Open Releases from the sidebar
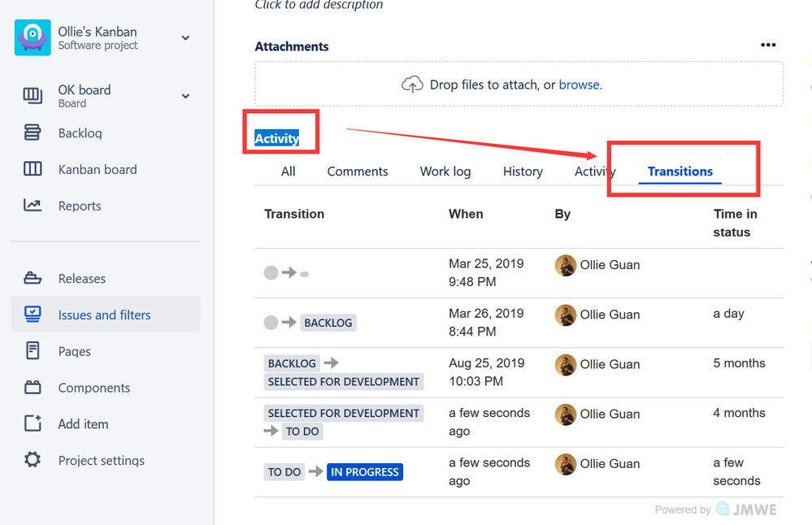Image resolution: width=812 pixels, height=525 pixels. [82, 279]
